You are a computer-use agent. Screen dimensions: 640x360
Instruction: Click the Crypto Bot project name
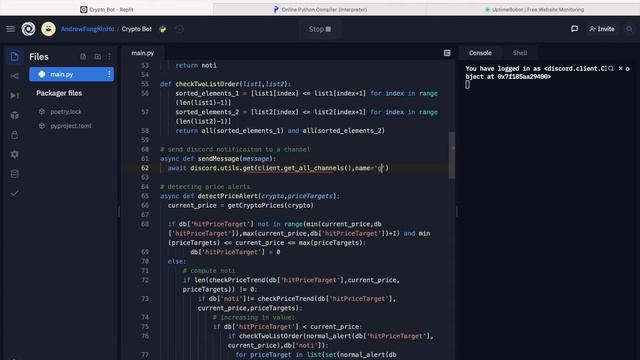tap(137, 29)
